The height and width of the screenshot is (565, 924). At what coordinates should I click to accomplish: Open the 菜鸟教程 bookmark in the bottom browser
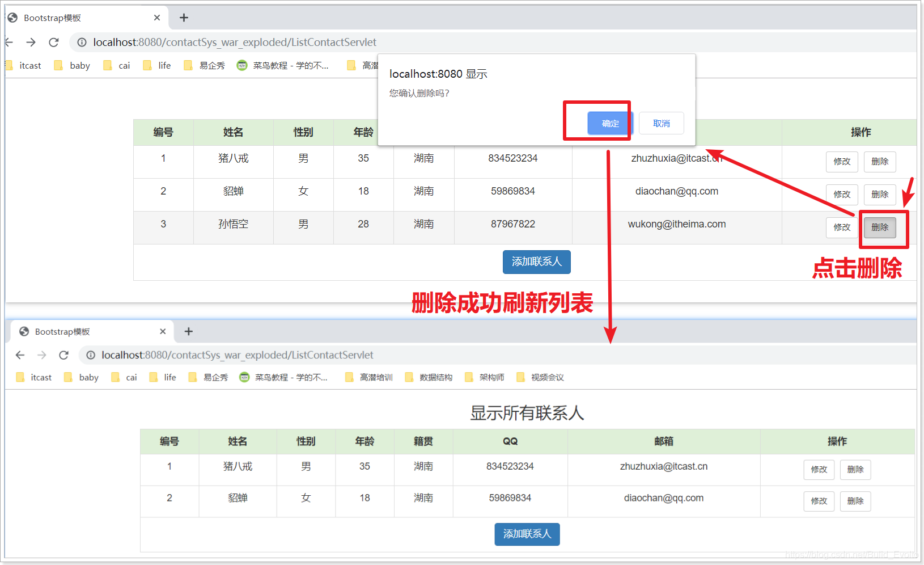click(x=283, y=377)
